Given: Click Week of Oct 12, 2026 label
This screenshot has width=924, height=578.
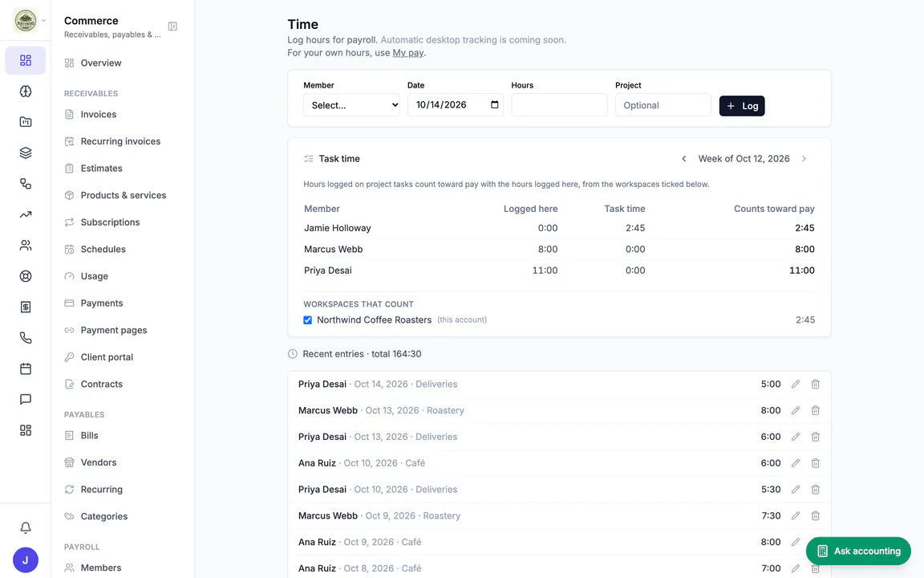Looking at the screenshot, I should coord(744,159).
